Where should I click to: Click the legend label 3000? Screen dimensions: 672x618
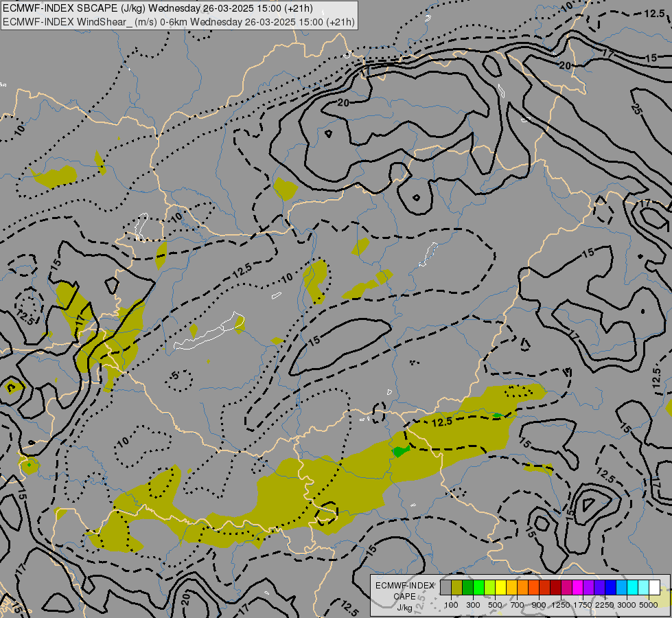coord(627,605)
